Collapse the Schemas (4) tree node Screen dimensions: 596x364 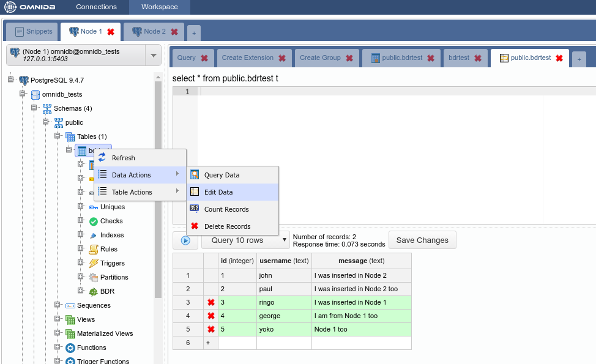point(34,108)
